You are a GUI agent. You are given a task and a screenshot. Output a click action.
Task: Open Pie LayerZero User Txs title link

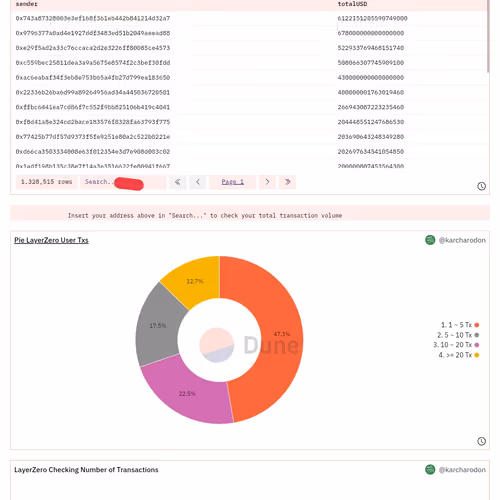pos(51,240)
